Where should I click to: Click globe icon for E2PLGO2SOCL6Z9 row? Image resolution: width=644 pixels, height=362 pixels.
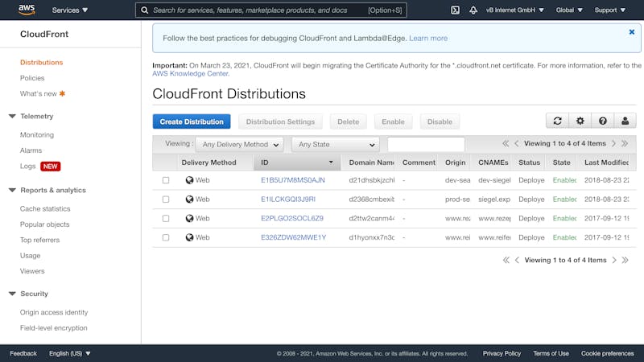[189, 218]
